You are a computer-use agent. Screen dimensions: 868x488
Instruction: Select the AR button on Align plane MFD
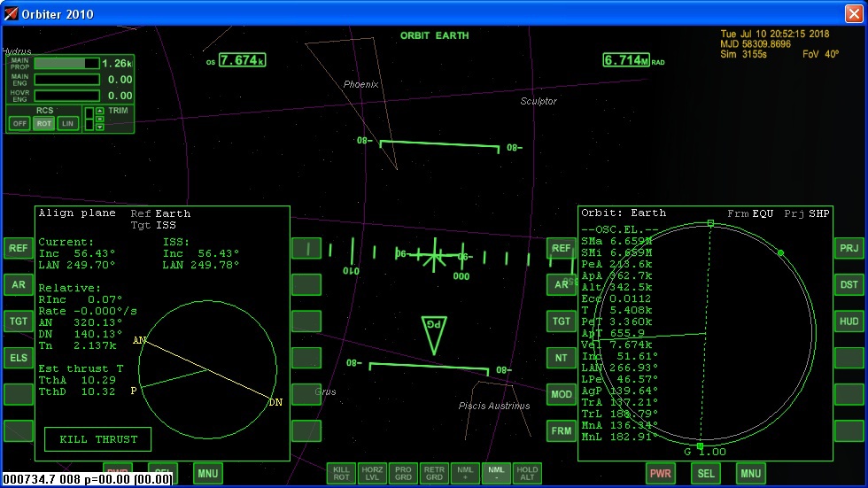click(19, 284)
